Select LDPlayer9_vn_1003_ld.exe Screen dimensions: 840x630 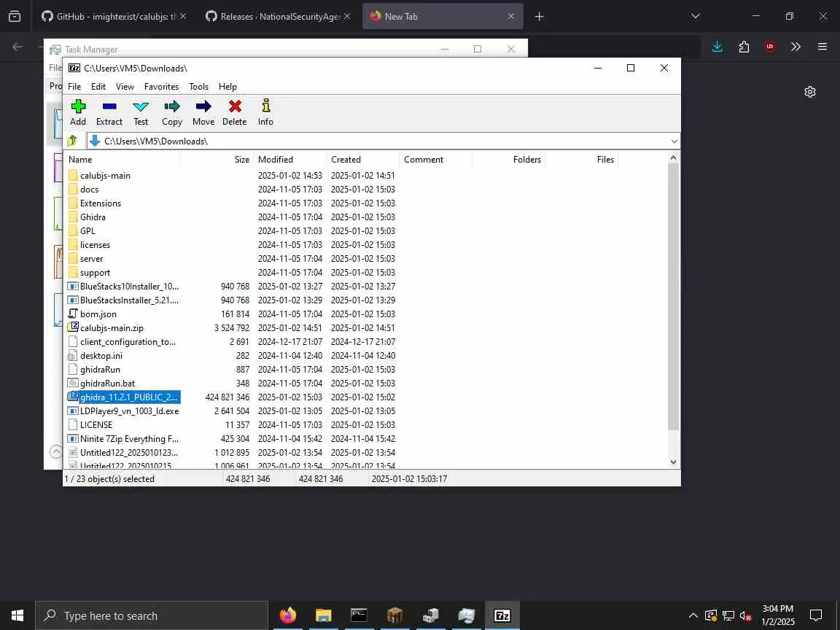(129, 411)
